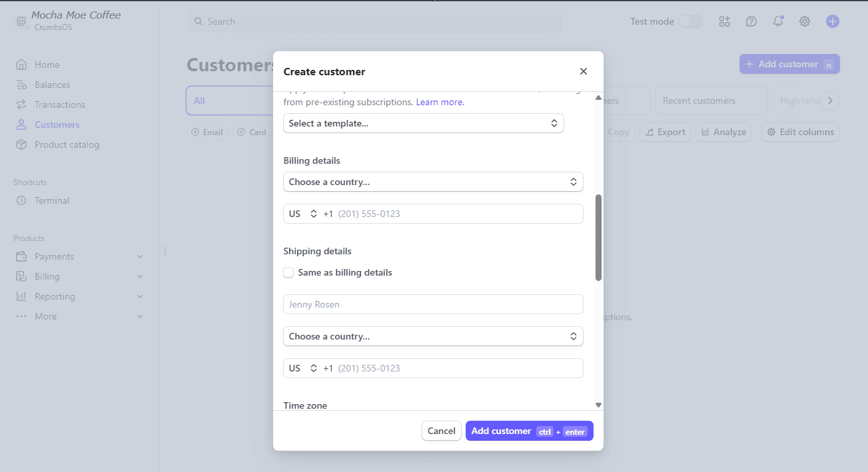
Task: Open Transactions in sidebar menu
Action: pos(59,105)
